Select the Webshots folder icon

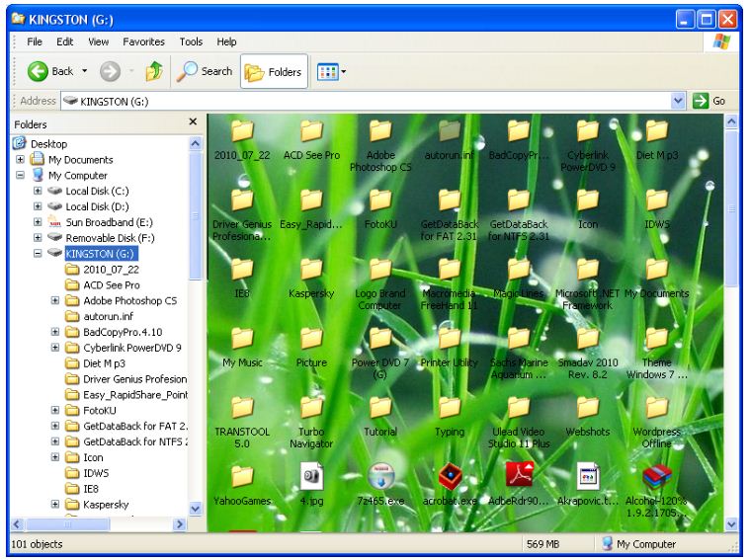(x=588, y=407)
